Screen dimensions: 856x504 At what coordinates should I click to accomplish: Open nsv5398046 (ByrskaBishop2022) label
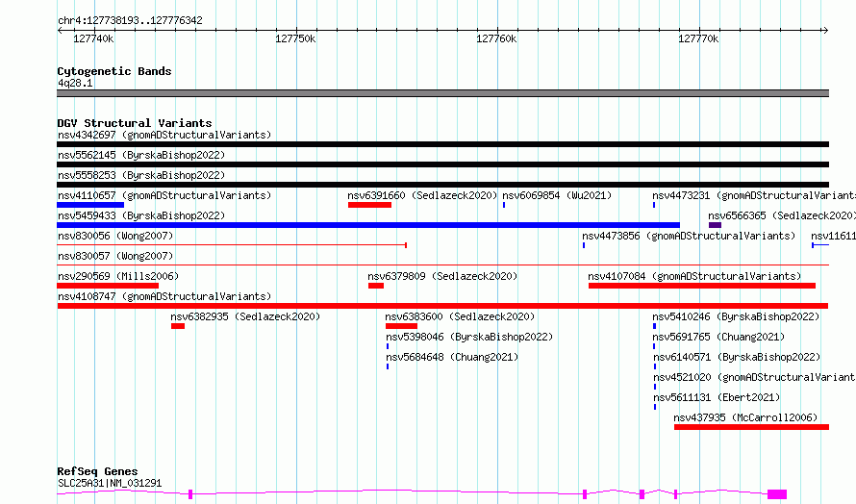469,337
